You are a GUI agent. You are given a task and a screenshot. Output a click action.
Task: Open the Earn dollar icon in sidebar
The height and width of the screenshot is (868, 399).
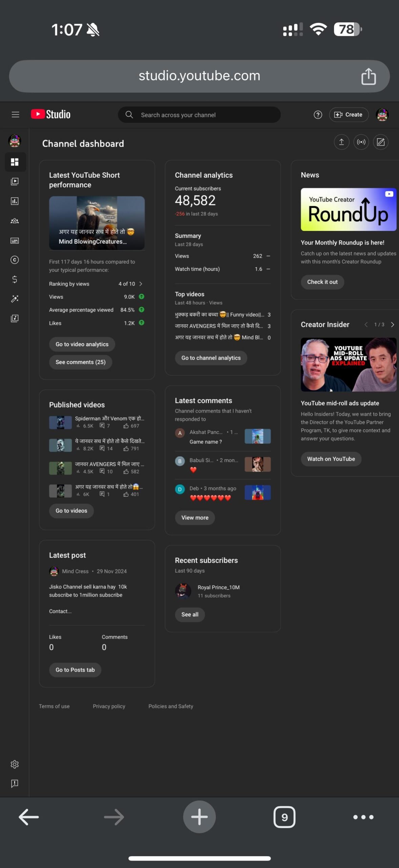15,279
